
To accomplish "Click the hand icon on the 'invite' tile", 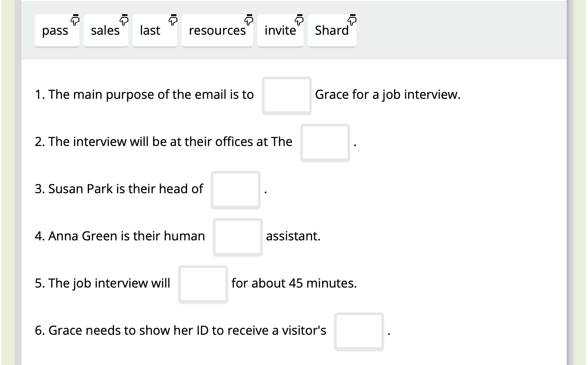I will [300, 20].
